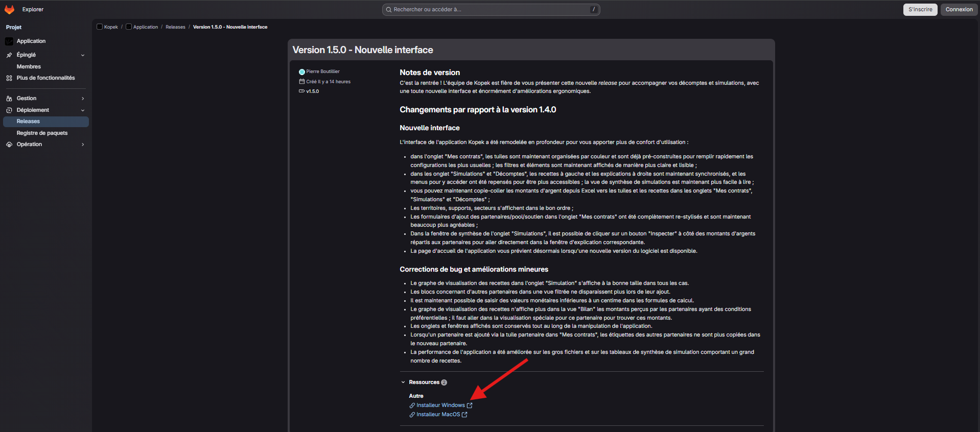
Task: Open the Application project name in the sidebar
Action: tap(31, 41)
